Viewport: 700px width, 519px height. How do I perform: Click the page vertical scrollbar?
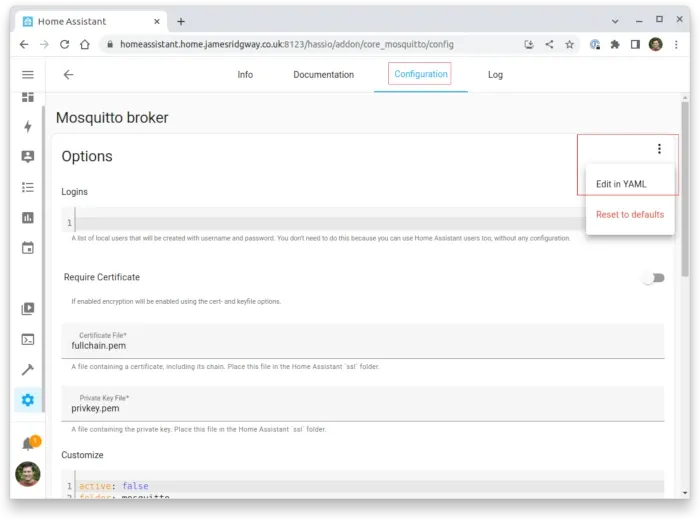coord(685,189)
